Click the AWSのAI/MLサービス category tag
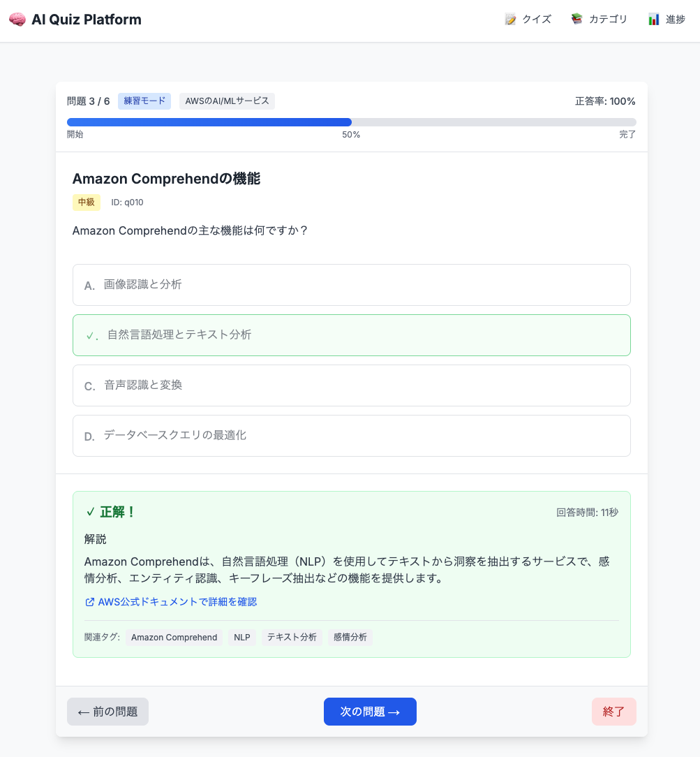Screen dimensions: 700x757 click(x=227, y=101)
